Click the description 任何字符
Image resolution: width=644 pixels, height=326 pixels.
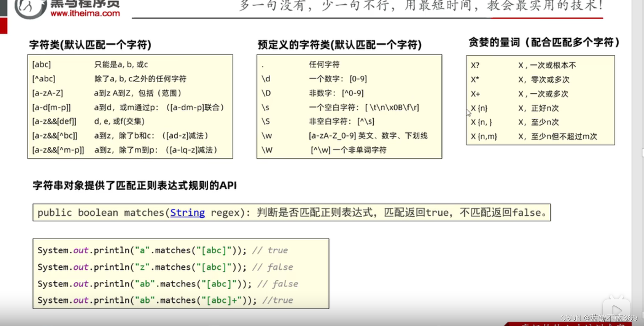[x=324, y=65]
